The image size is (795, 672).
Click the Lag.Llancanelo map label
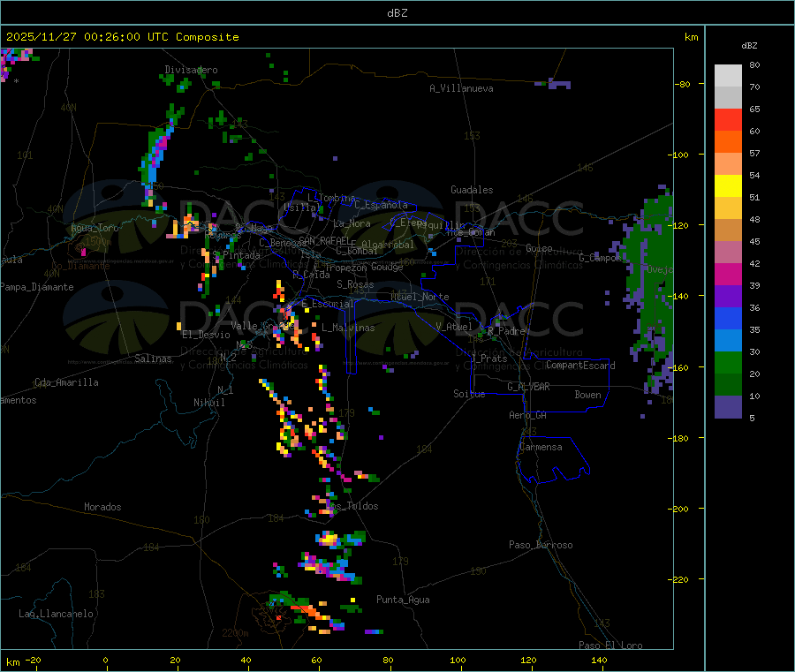point(56,614)
